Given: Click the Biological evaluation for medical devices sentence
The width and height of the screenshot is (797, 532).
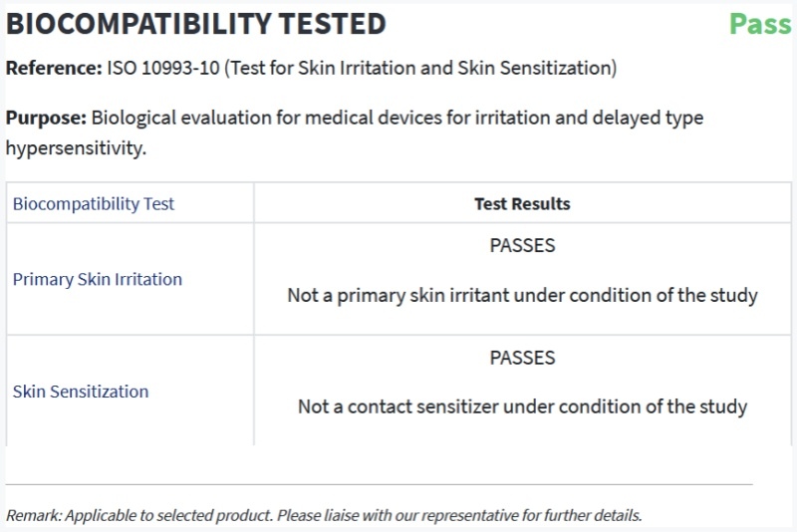Looking at the screenshot, I should coord(398,118).
